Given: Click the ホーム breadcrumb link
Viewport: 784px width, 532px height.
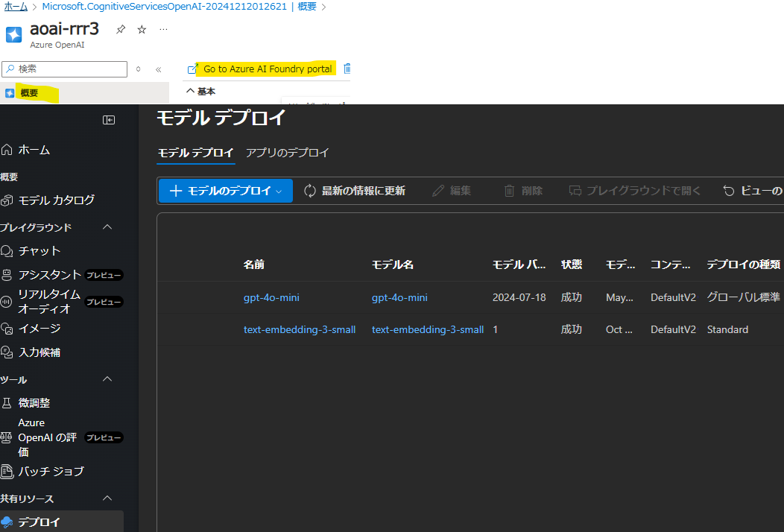Looking at the screenshot, I should click(x=16, y=7).
